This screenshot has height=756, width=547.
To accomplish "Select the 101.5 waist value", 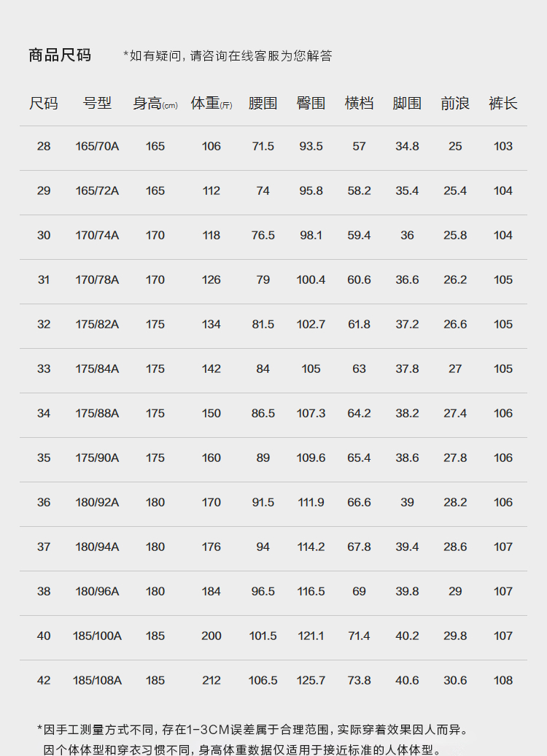I will [263, 636].
